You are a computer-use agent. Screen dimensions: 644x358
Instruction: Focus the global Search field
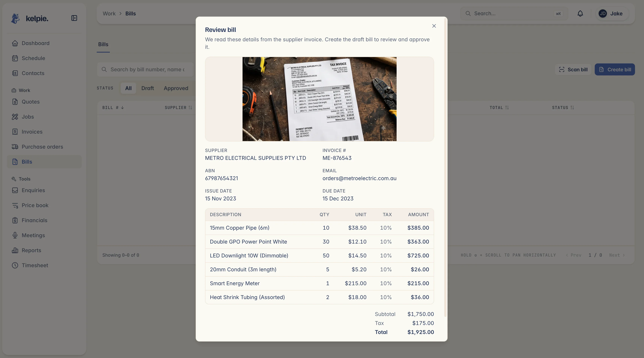pyautogui.click(x=514, y=14)
